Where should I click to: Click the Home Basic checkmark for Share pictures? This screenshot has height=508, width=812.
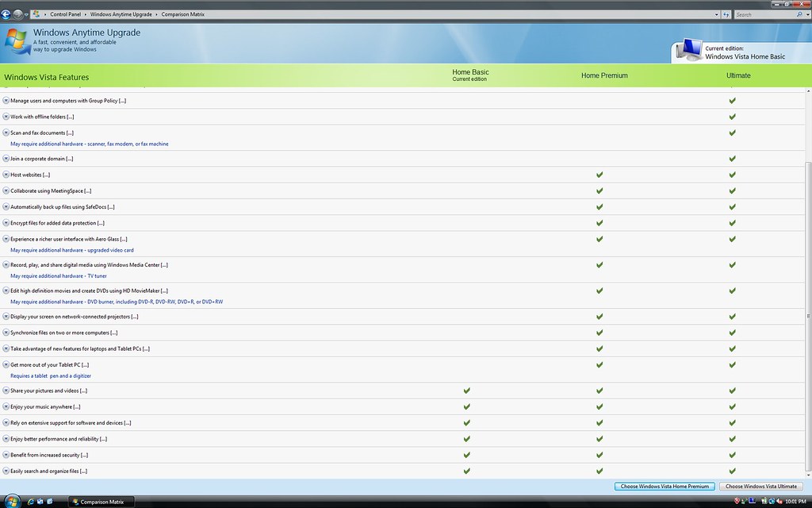tap(467, 391)
